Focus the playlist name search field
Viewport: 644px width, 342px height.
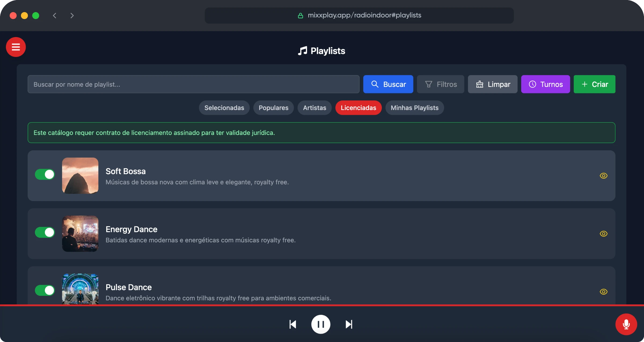click(193, 84)
